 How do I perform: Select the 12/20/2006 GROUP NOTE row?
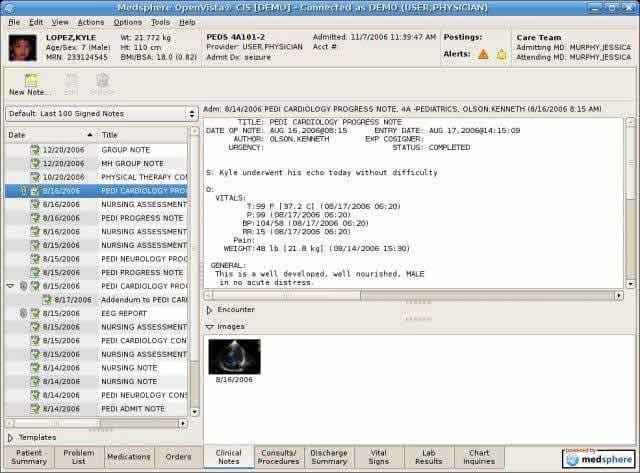[97, 150]
